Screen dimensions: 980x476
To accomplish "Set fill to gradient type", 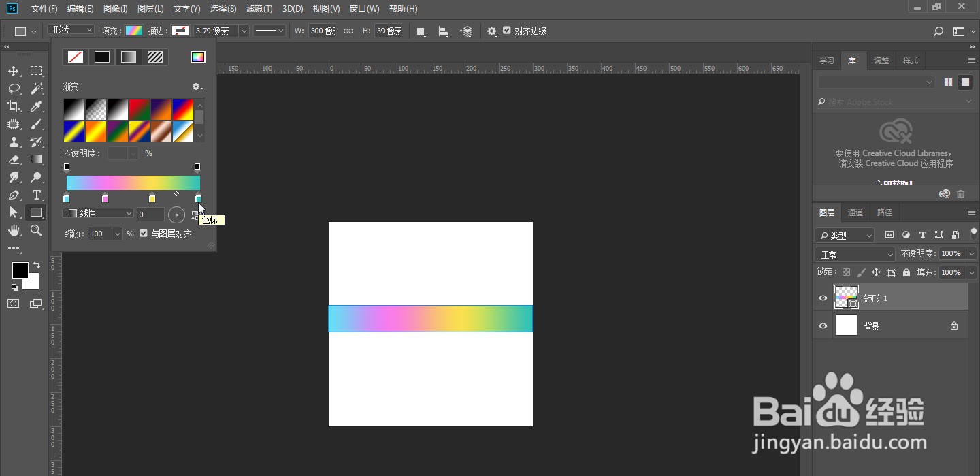I will (x=129, y=57).
